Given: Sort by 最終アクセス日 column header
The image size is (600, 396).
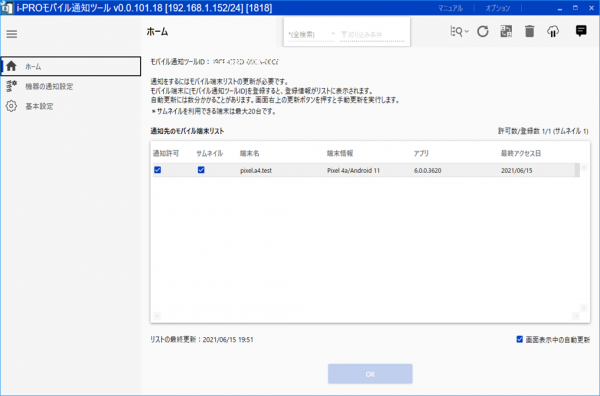Looking at the screenshot, I should click(521, 153).
